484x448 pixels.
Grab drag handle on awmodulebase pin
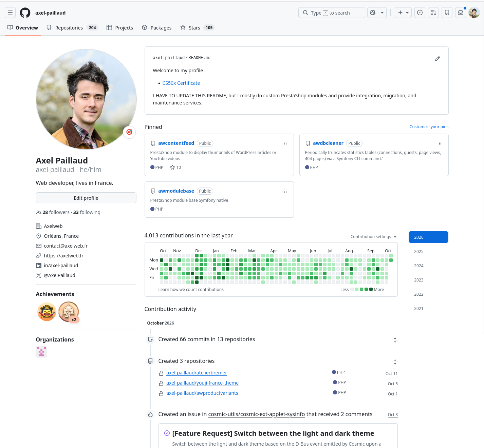[285, 191]
